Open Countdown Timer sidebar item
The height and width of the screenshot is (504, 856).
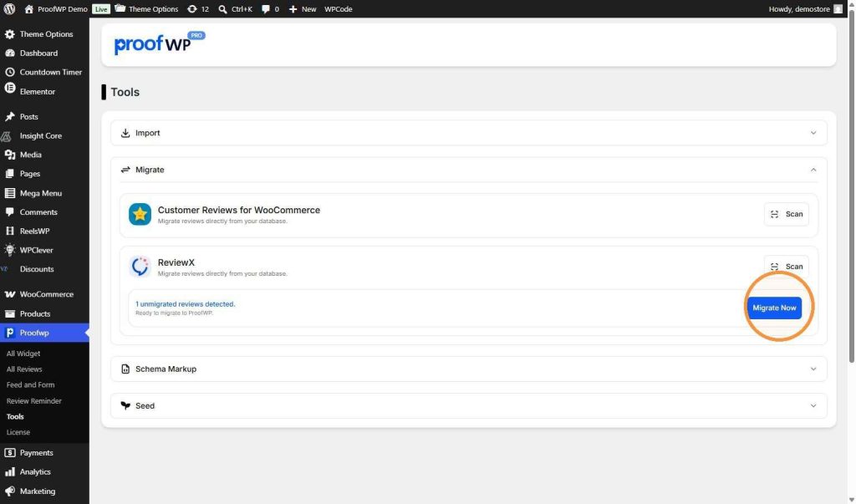(x=51, y=72)
